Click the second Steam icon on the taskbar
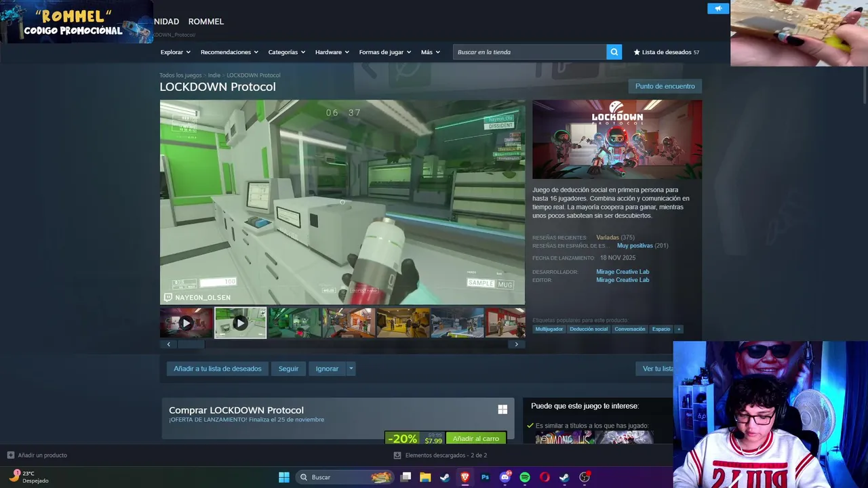868x488 pixels. pos(564,477)
